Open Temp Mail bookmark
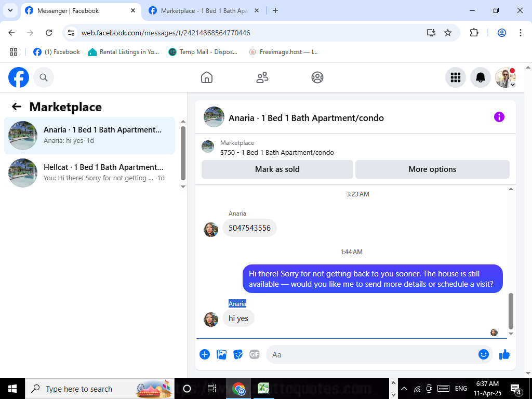This screenshot has width=532, height=399. [x=203, y=52]
